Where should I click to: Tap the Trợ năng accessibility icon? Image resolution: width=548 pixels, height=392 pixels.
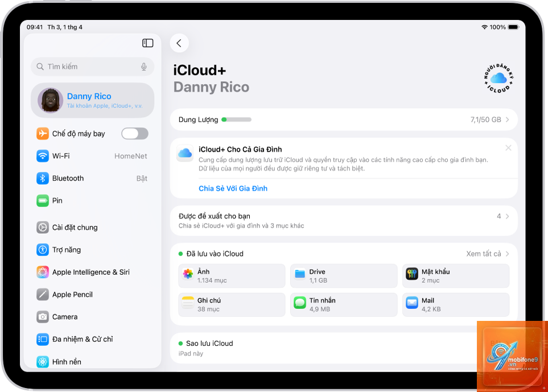coord(43,250)
